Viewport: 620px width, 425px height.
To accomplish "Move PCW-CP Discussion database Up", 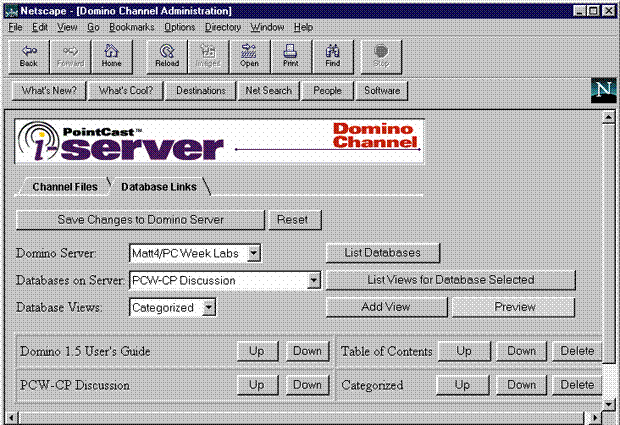I will tap(257, 385).
